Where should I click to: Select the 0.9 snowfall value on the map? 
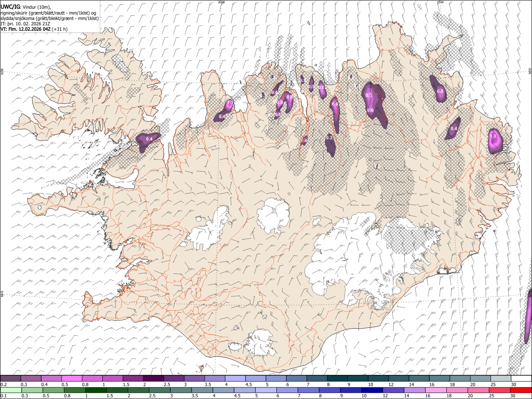[x=280, y=103]
